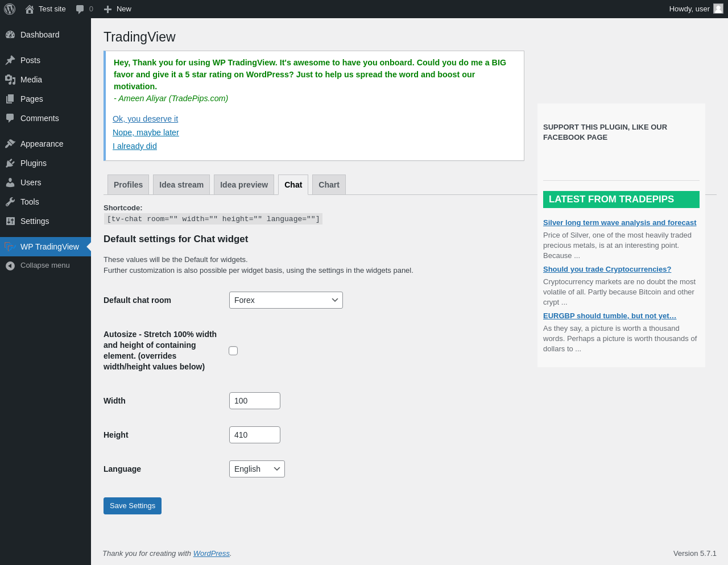Click the Users person icon
This screenshot has height=565, width=728.
point(10,182)
